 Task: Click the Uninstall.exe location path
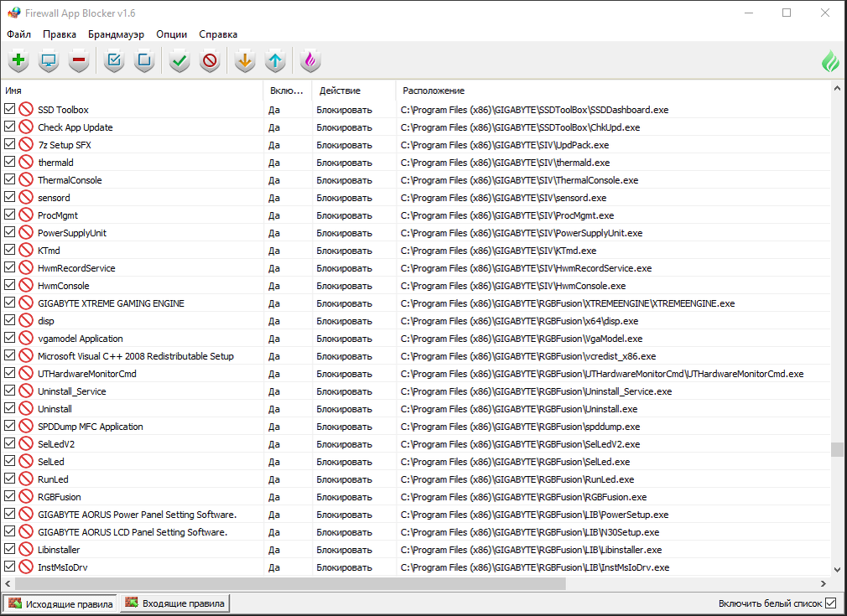click(518, 409)
